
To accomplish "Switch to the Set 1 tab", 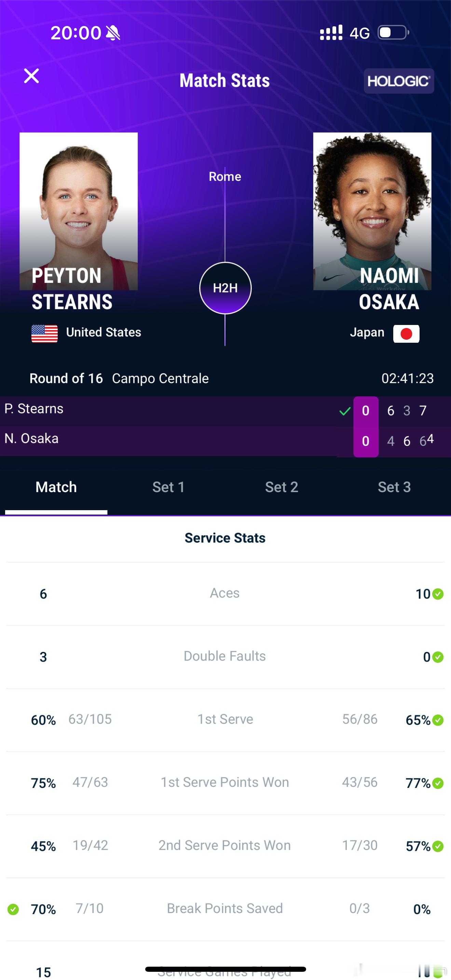I will [x=168, y=487].
